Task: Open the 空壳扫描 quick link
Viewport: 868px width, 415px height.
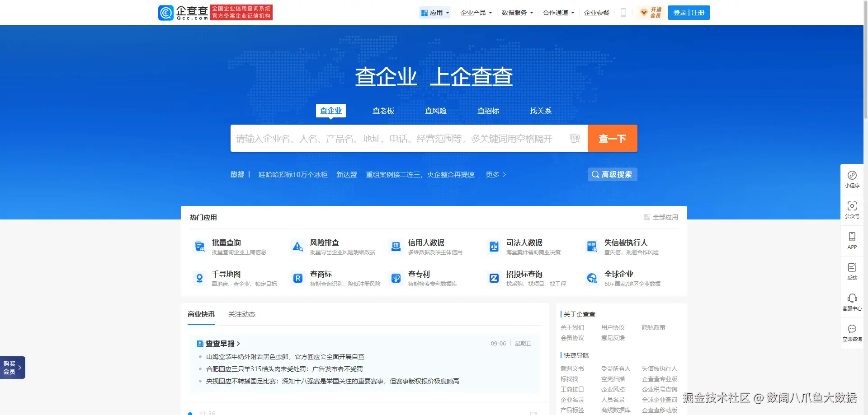Action: tap(613, 379)
